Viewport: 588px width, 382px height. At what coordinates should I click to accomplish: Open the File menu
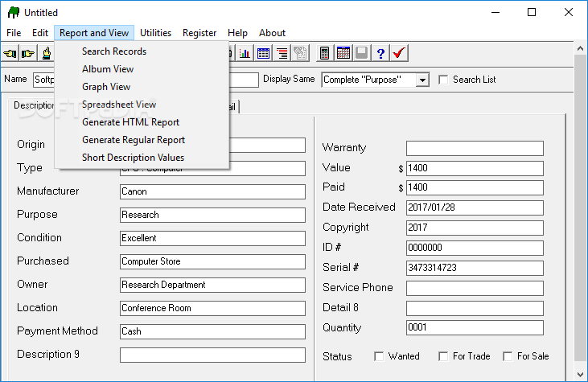coord(14,33)
